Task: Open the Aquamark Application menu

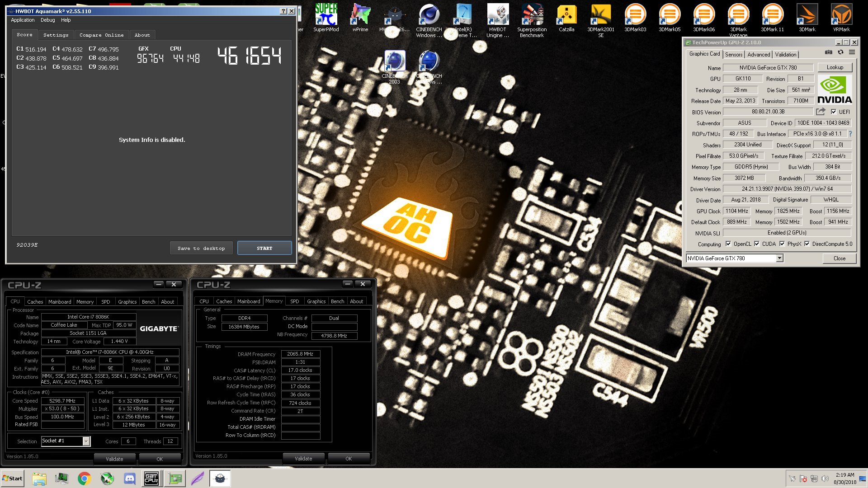Action: (23, 20)
